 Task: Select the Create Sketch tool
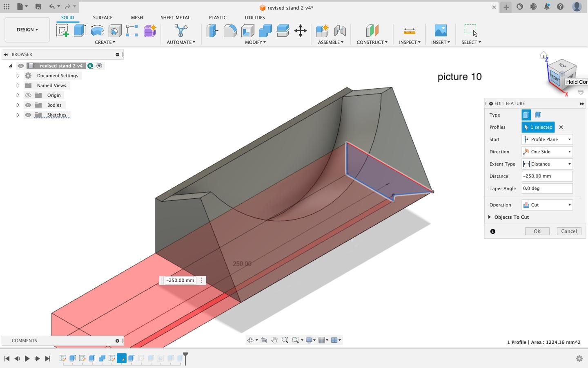(62, 31)
